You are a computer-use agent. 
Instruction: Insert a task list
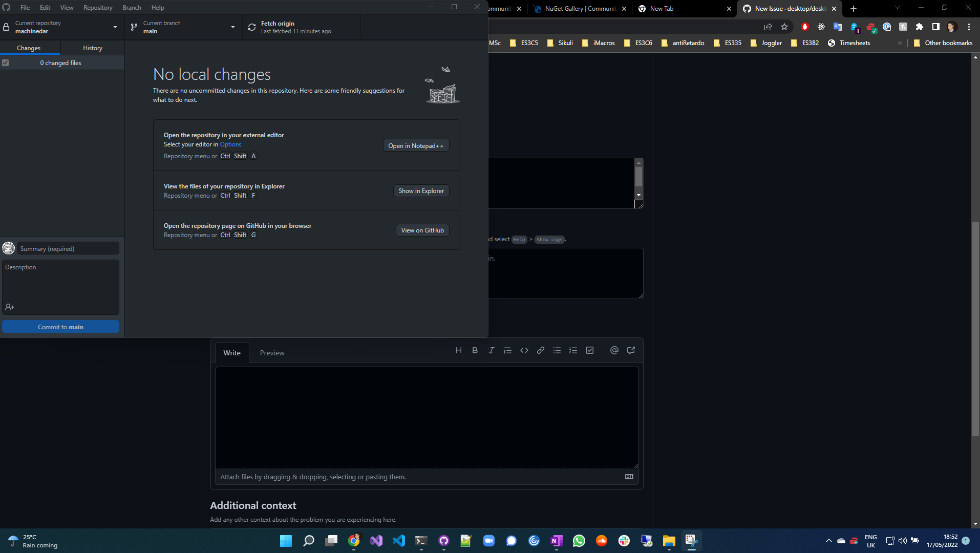(x=589, y=350)
